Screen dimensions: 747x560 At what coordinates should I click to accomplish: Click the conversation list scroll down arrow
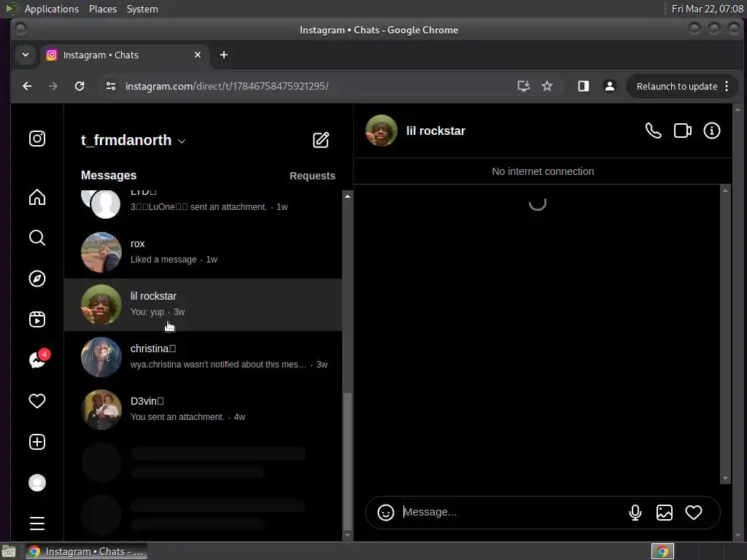click(x=348, y=535)
